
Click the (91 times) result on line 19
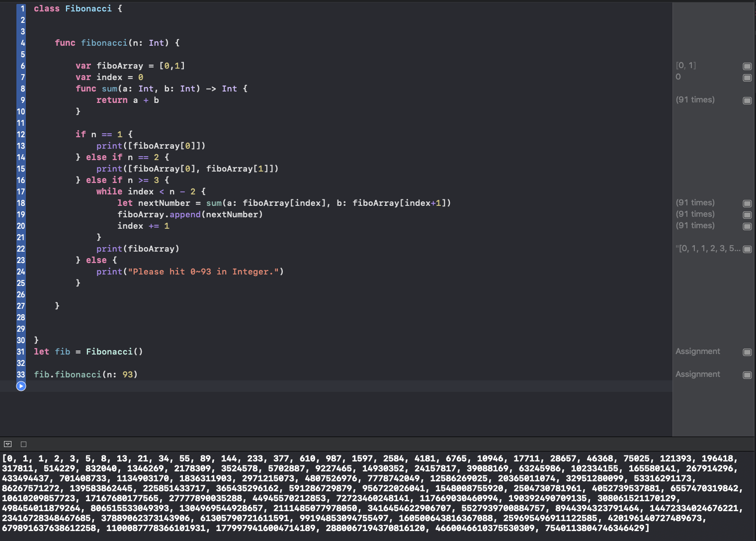coord(695,214)
